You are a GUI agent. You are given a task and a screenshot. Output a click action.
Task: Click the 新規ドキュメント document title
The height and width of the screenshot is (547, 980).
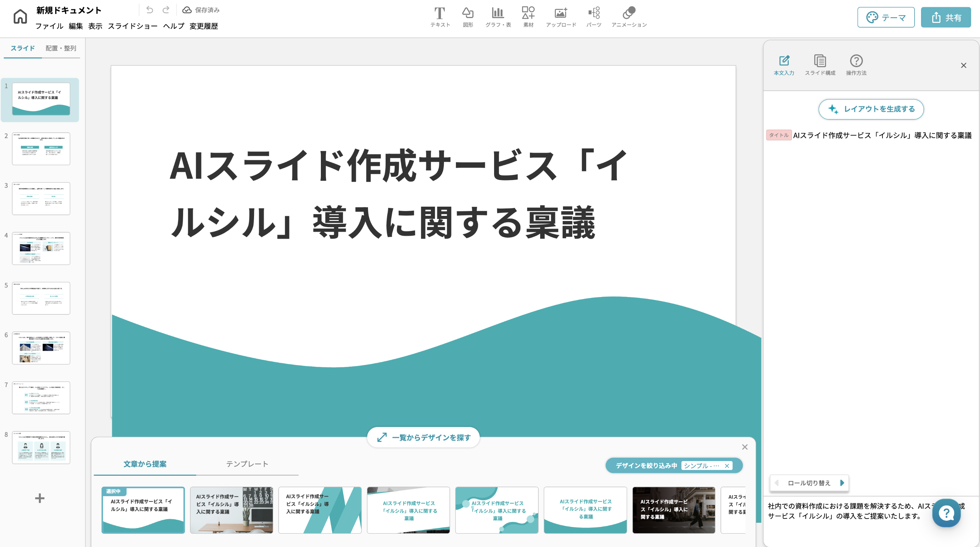coord(69,10)
